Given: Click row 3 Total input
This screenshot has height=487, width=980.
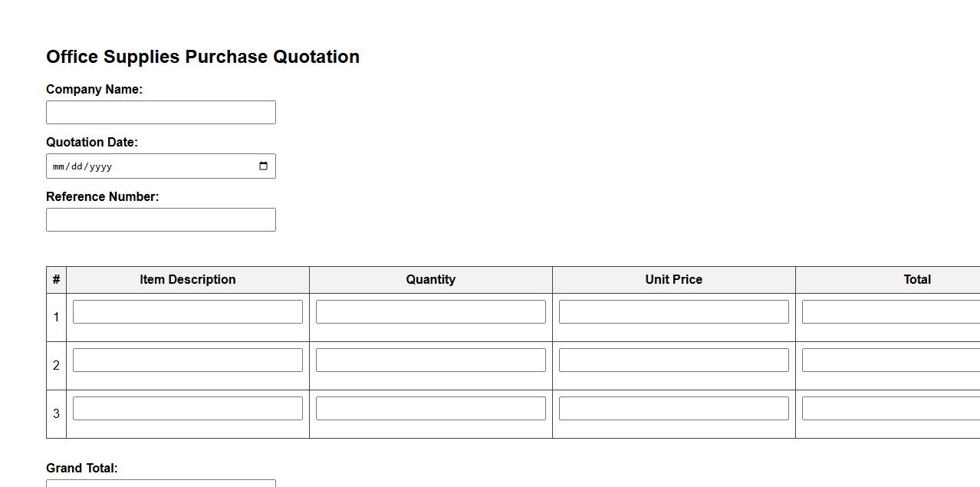Looking at the screenshot, I should [890, 408].
